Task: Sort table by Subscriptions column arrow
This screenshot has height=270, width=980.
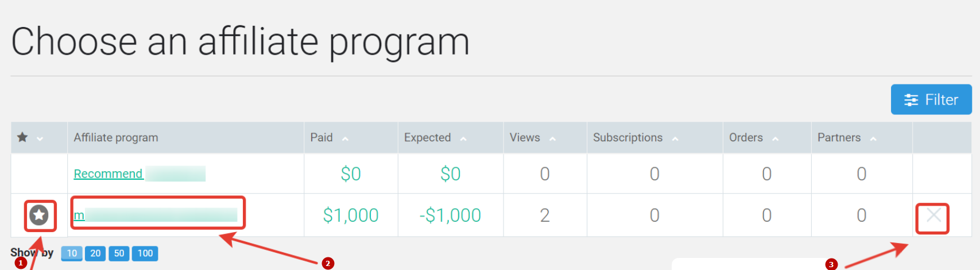Action: click(675, 138)
